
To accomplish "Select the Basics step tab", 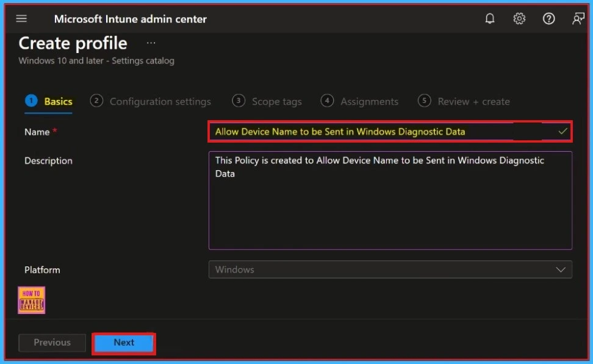I will (49, 101).
